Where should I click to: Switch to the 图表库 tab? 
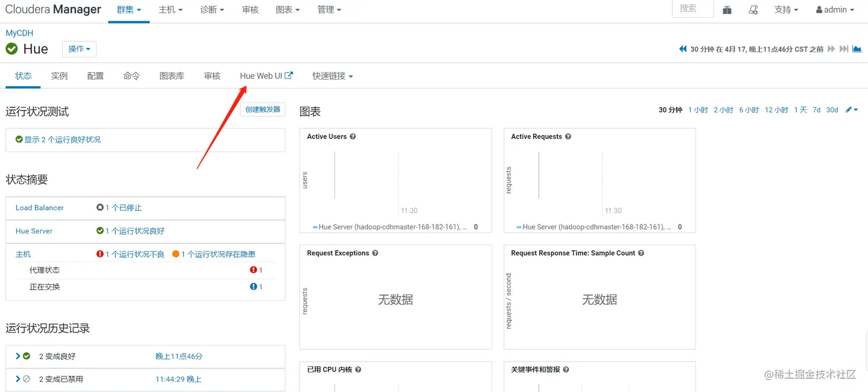pos(172,76)
